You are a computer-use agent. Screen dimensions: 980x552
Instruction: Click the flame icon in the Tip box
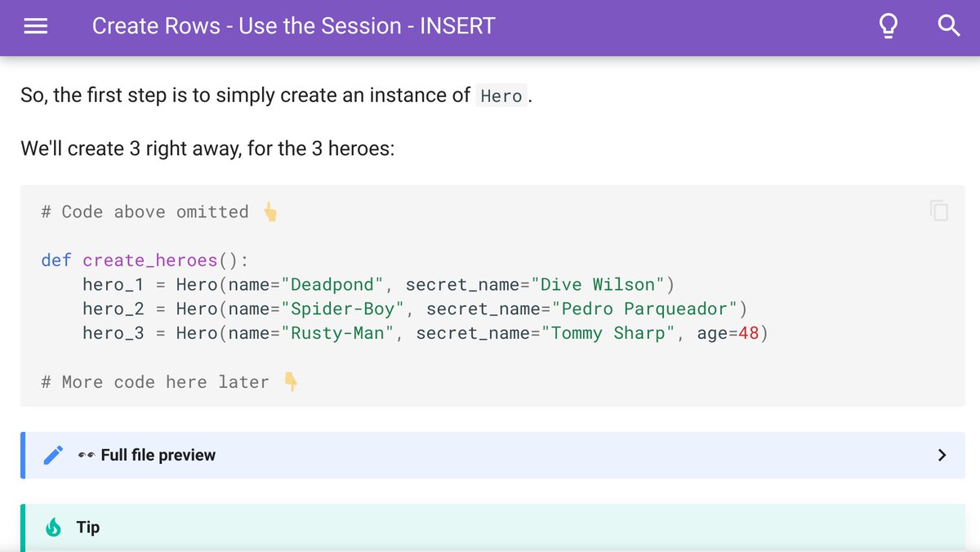click(x=54, y=528)
